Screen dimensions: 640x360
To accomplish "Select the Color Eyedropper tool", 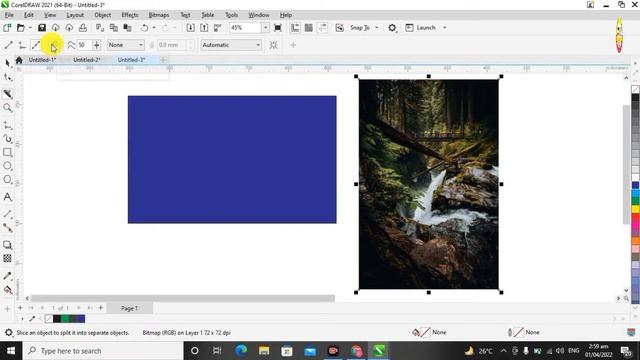I will [7, 276].
